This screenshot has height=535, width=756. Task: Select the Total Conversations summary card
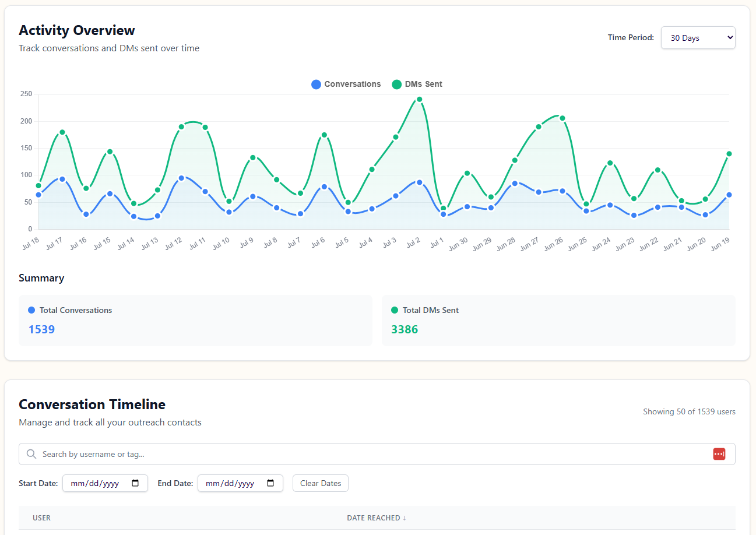point(195,321)
